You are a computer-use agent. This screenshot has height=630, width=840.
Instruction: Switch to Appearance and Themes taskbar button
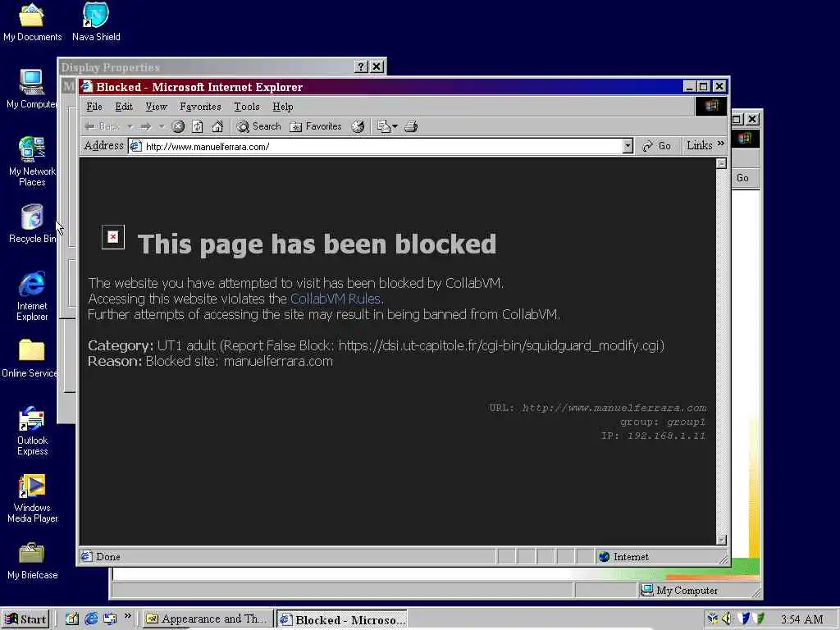(x=208, y=619)
